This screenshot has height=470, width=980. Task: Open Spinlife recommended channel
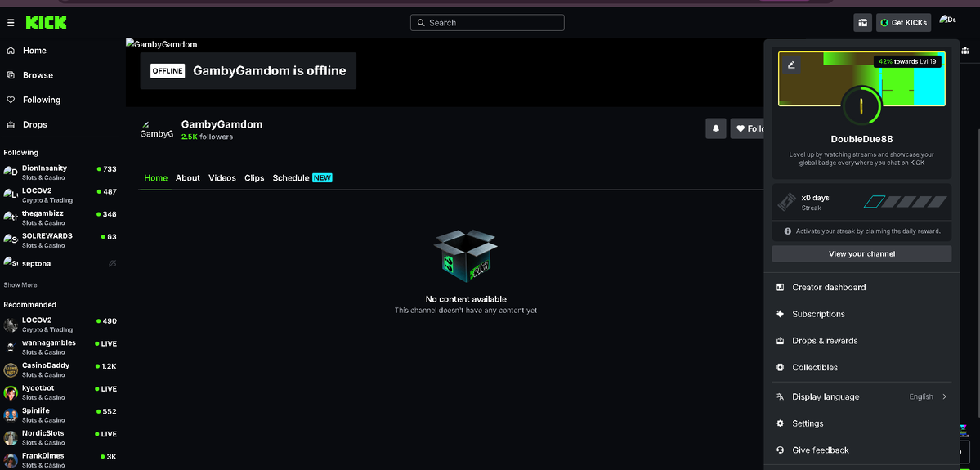tap(60, 414)
